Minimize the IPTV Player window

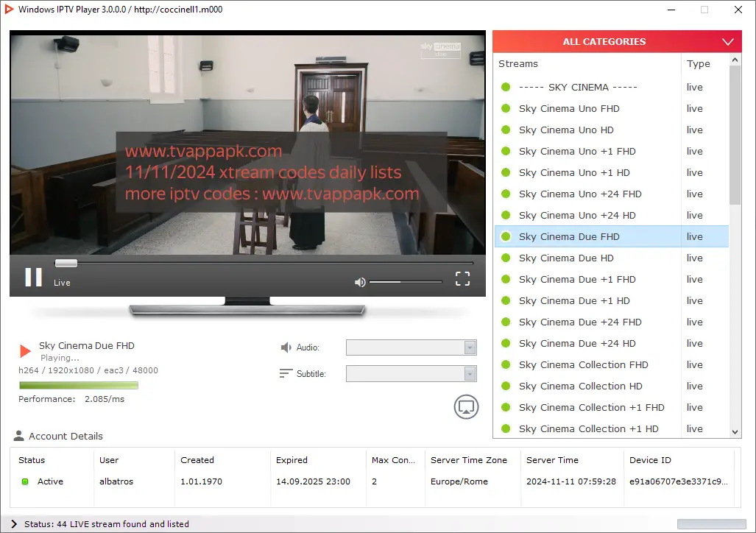[x=671, y=10]
